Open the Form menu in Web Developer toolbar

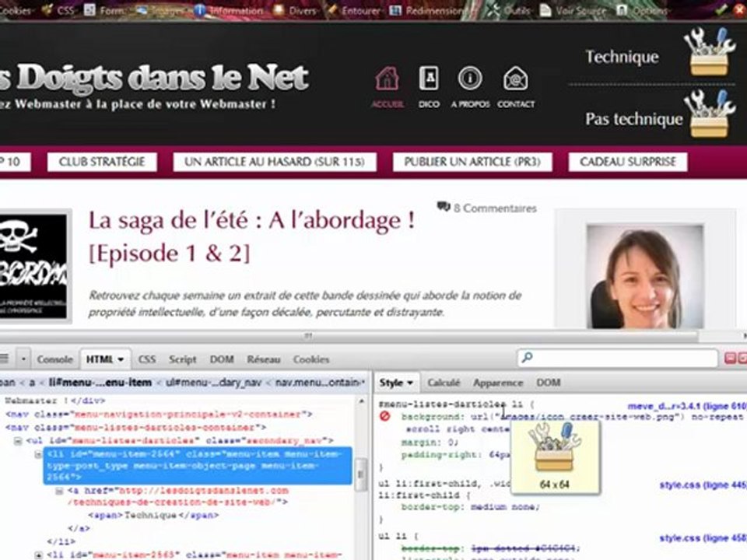[x=105, y=9]
